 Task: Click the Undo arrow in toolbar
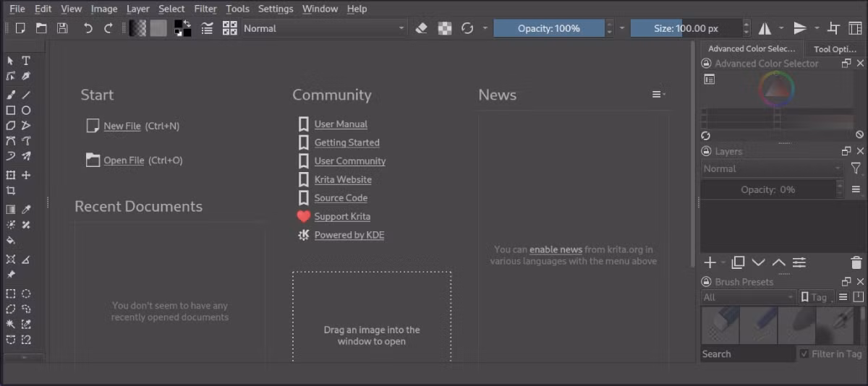(88, 28)
